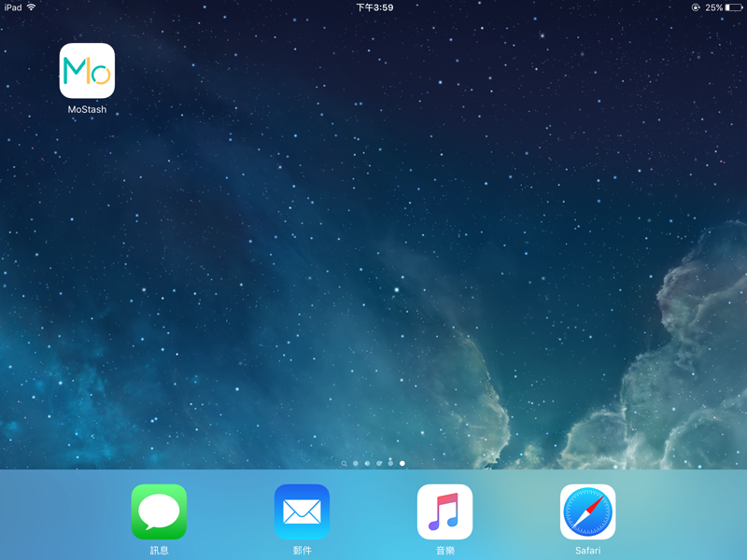Launch Safari browser from the dock

(588, 511)
